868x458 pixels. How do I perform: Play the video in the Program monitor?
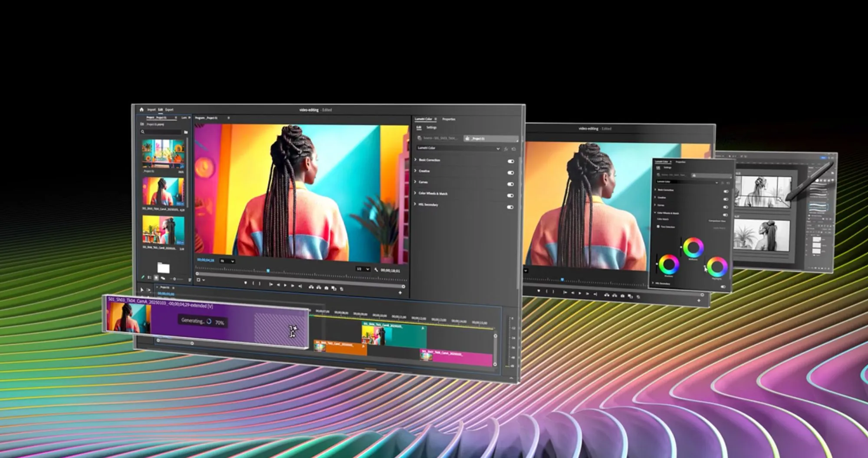tap(285, 285)
